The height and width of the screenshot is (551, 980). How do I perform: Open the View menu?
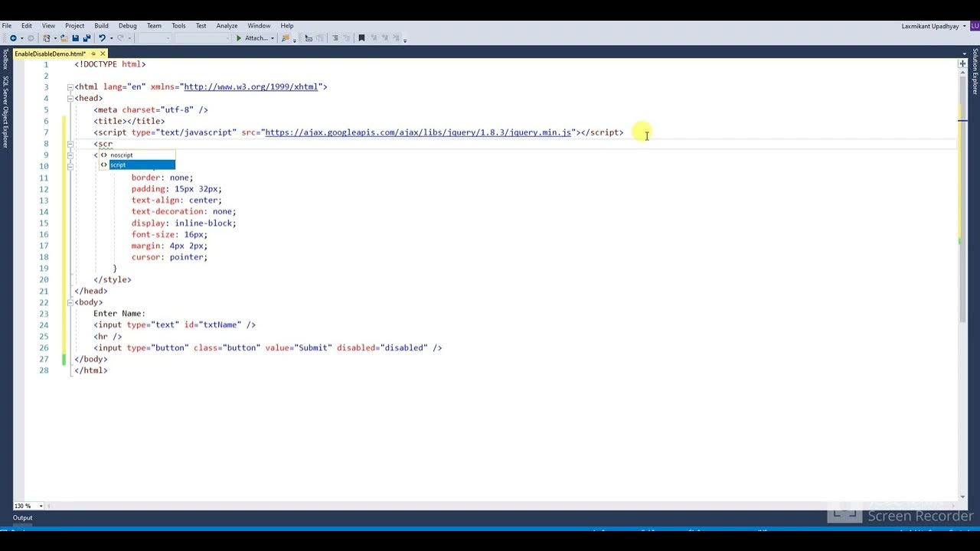[x=48, y=26]
